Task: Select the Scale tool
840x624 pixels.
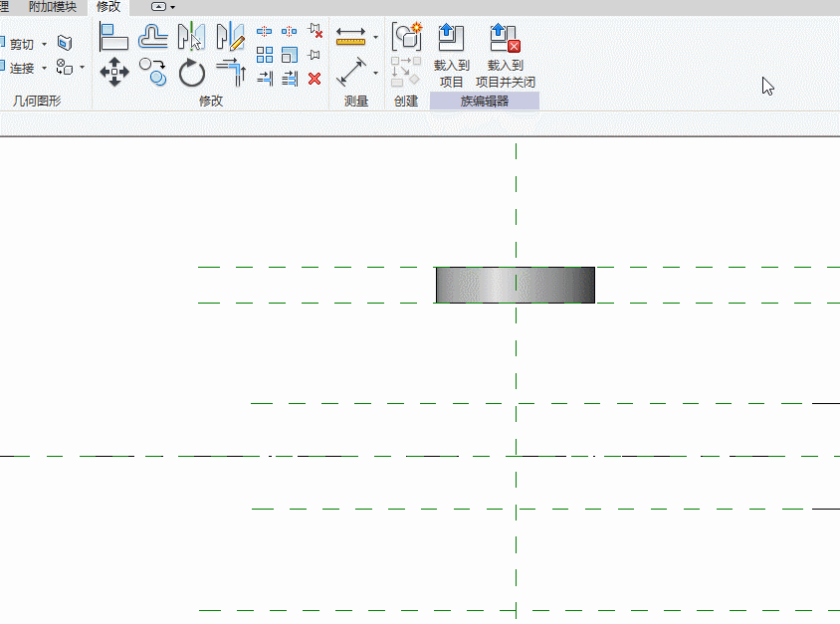Action: coord(290,55)
